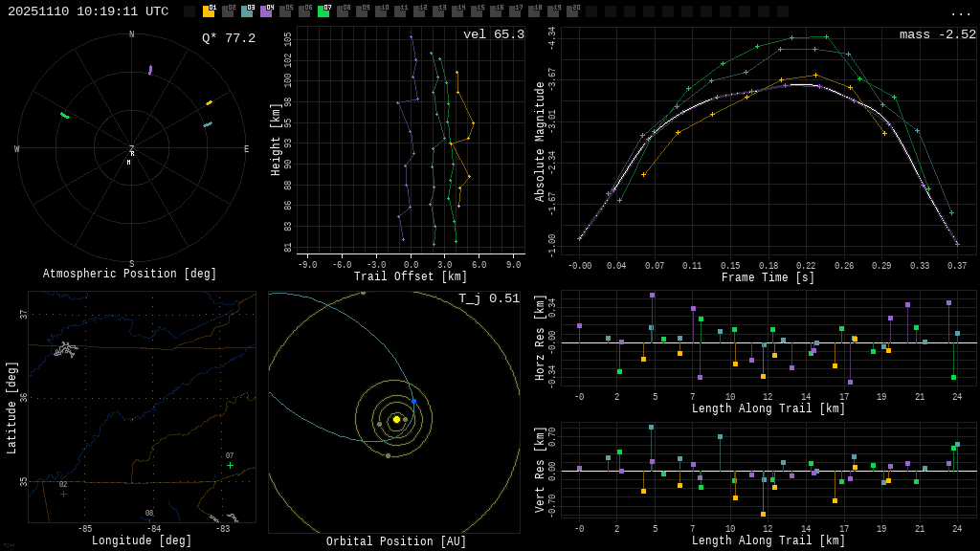Image resolution: width=980 pixels, height=551 pixels.
Task: Select the green station 07 indicator
Action: [323, 11]
